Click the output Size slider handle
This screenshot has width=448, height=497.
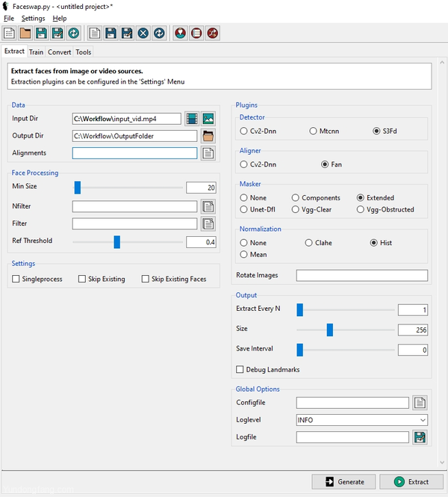click(329, 330)
